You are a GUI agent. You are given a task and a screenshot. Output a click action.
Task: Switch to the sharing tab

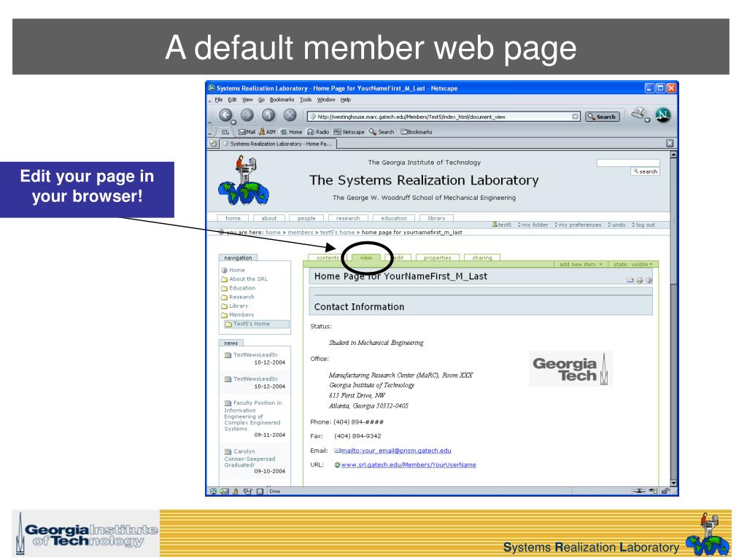click(482, 257)
